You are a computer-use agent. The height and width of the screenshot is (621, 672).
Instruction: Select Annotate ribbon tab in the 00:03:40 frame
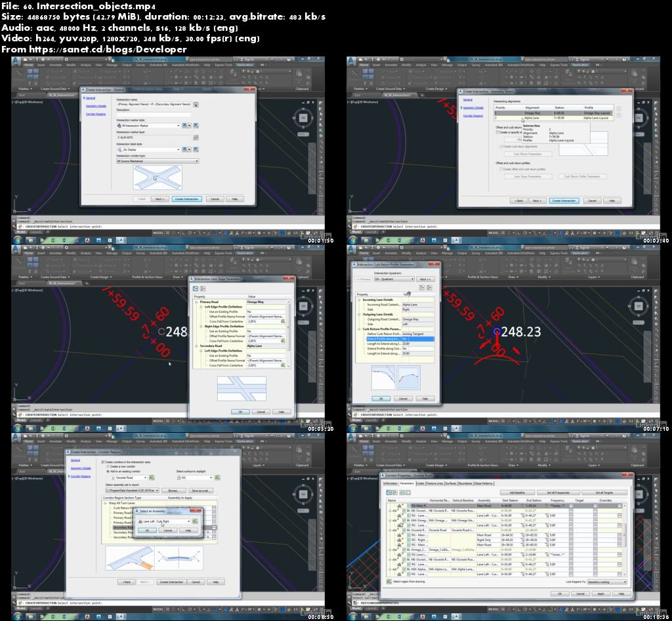click(x=391, y=65)
